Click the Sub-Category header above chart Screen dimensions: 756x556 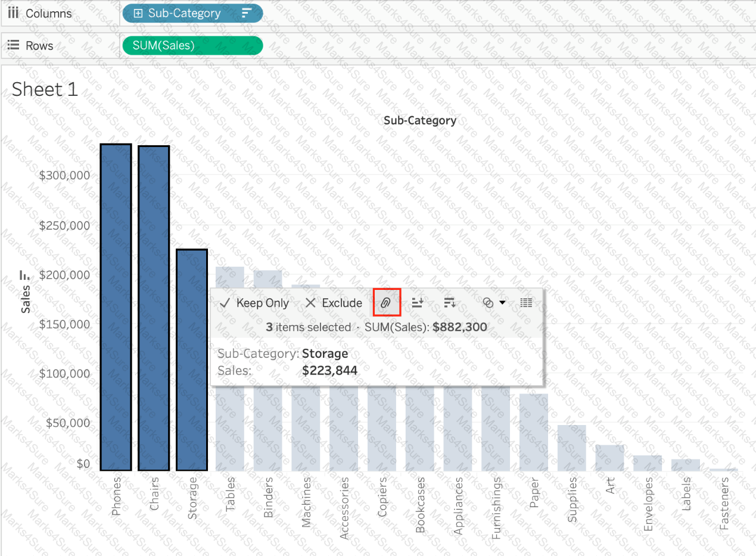(x=420, y=120)
